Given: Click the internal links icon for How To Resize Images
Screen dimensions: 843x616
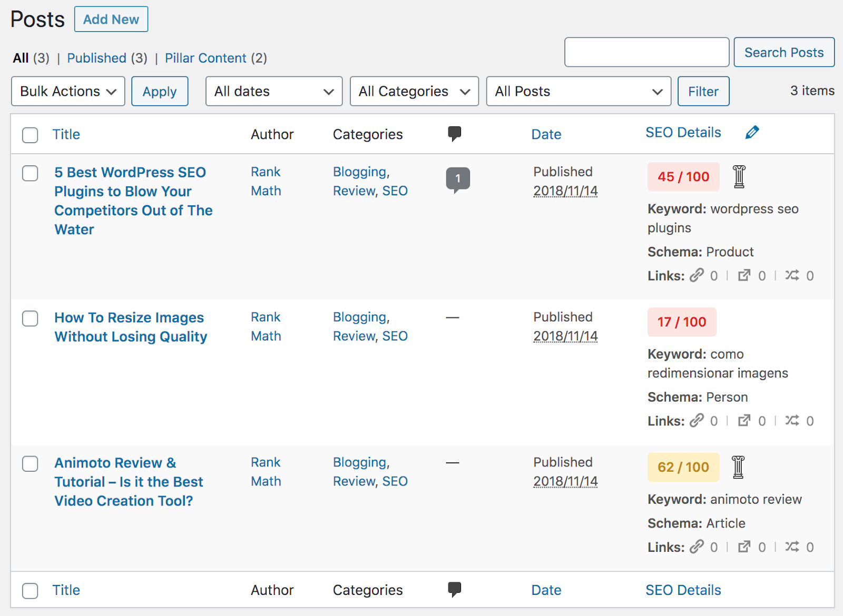Looking at the screenshot, I should [x=698, y=421].
